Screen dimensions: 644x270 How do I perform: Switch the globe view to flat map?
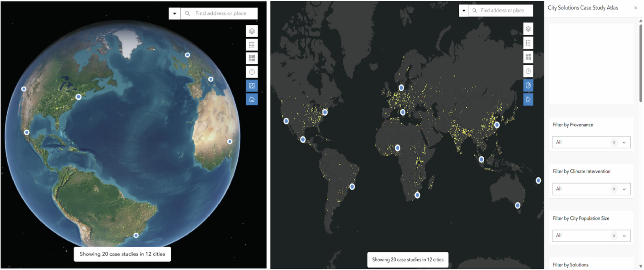[x=252, y=86]
